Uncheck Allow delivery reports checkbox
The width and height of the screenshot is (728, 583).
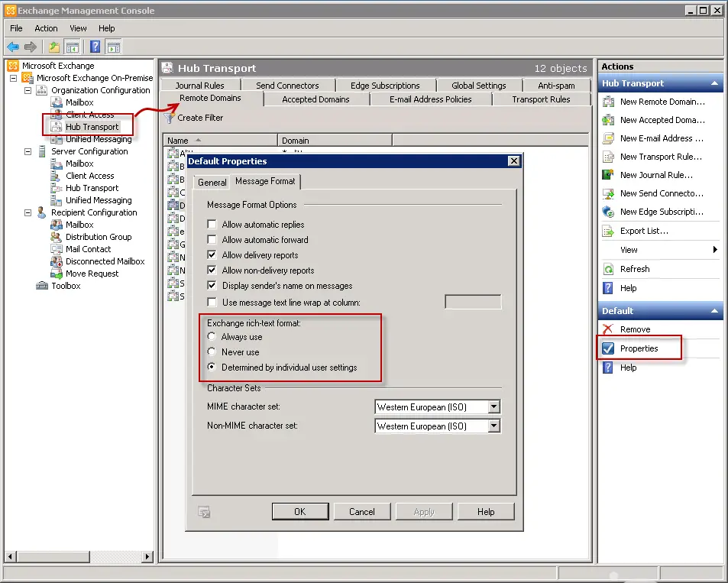click(212, 255)
